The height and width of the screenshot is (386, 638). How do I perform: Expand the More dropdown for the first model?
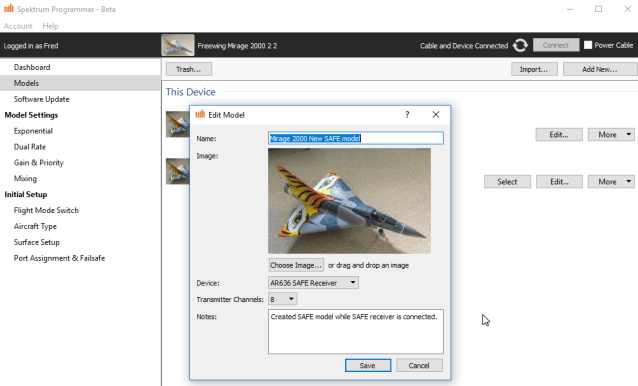611,135
